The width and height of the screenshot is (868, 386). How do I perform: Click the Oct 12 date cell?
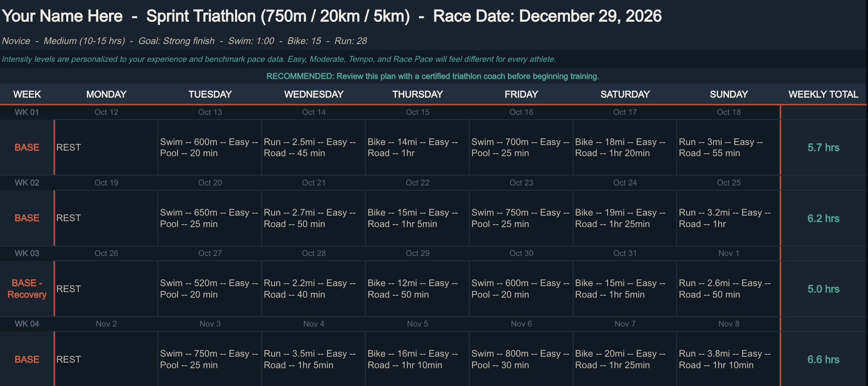[106, 112]
